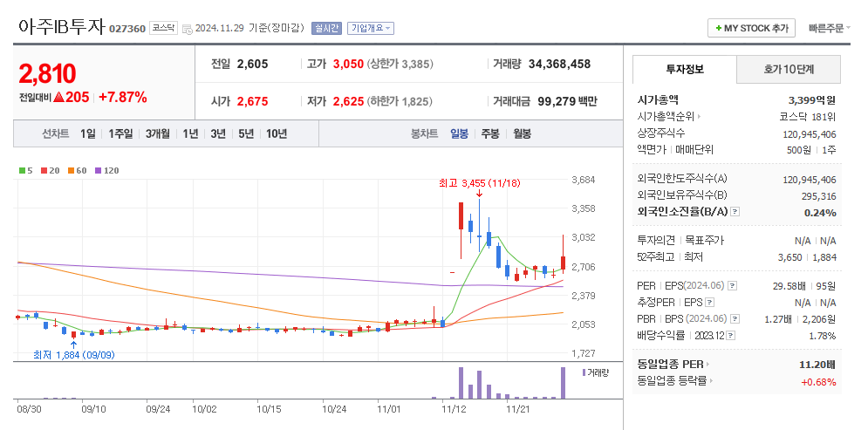Click the tall volume bar near 11/12

coord(461,383)
